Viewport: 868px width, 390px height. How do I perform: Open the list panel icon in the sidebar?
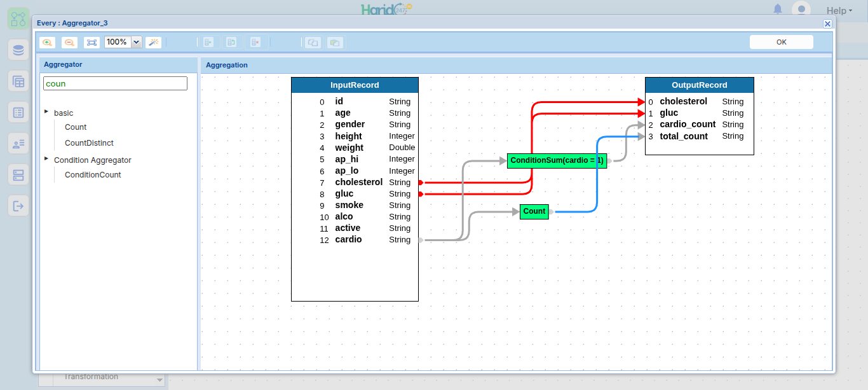(x=18, y=113)
